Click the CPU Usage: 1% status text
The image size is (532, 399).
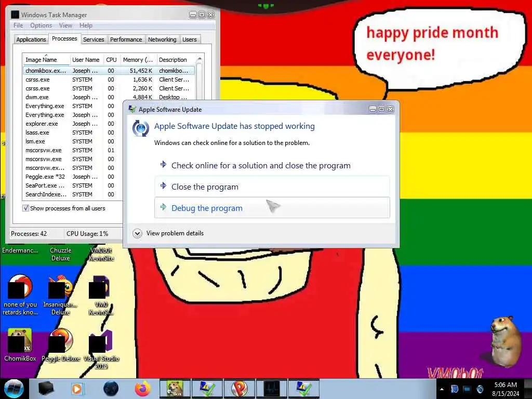[87, 234]
